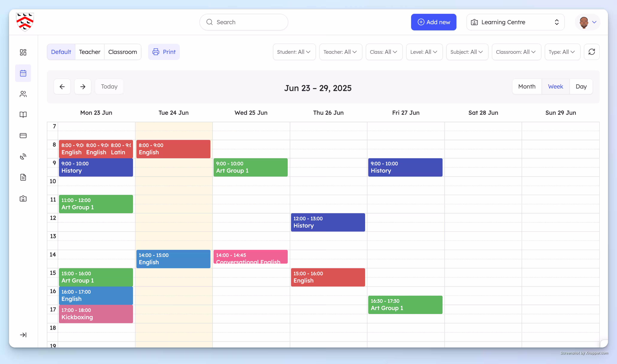617x364 pixels.
Task: Go to previous week arrow
Action: pos(62,87)
